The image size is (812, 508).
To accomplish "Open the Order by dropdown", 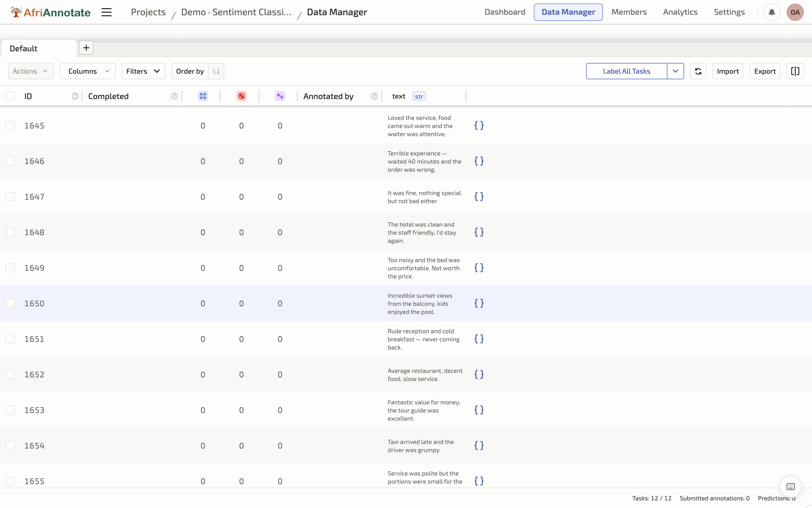I will click(190, 71).
